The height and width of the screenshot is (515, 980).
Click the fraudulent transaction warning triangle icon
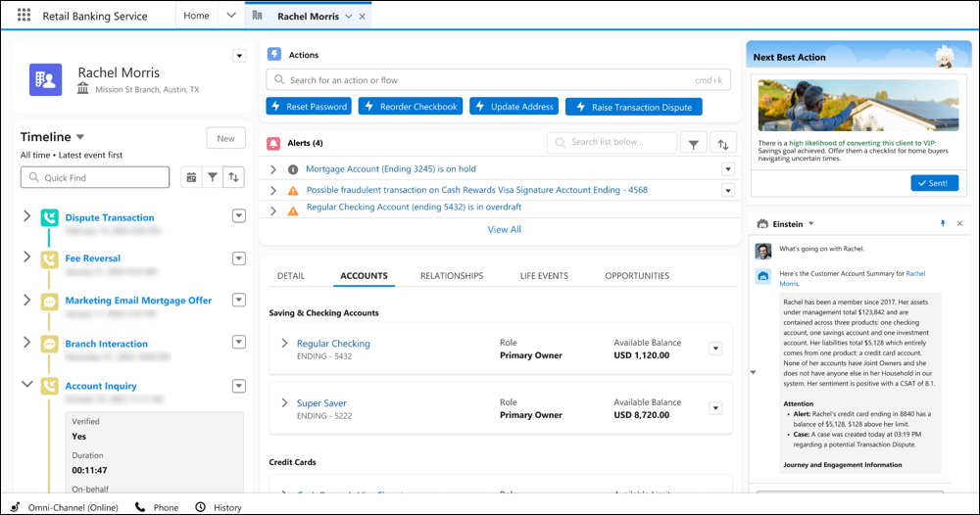[292, 190]
